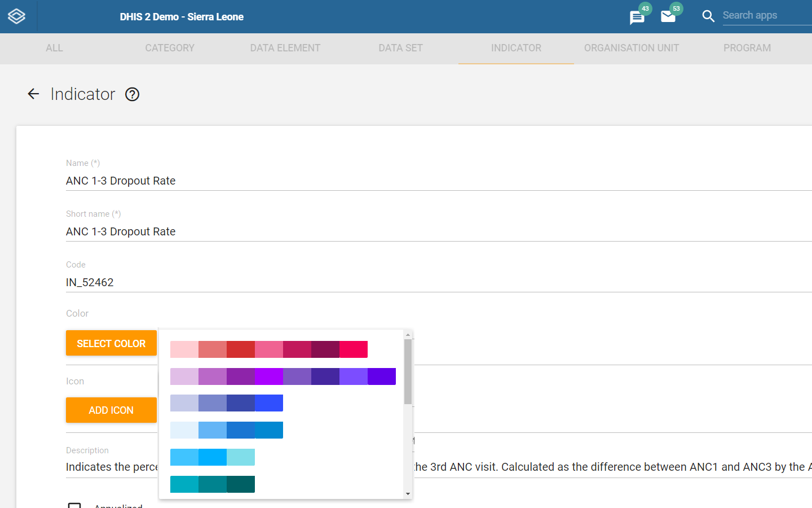This screenshot has height=508, width=812.
Task: Pick the bright magenta color swatch
Action: coord(354,349)
